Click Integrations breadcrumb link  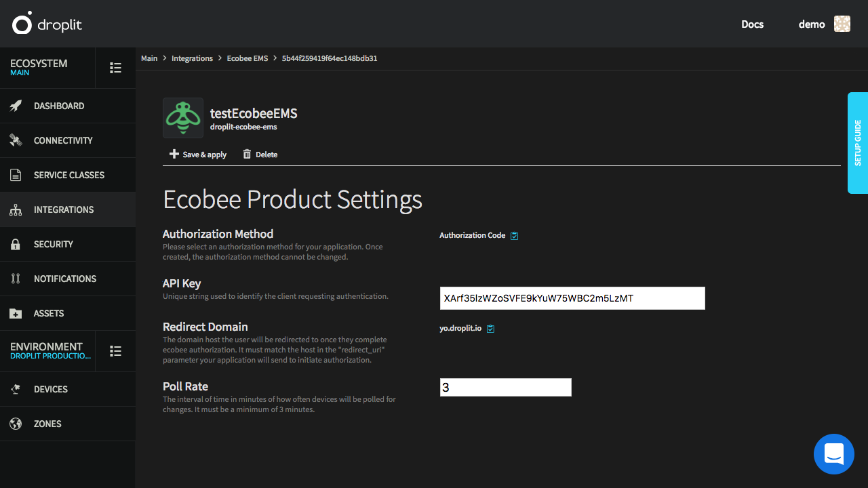click(192, 58)
